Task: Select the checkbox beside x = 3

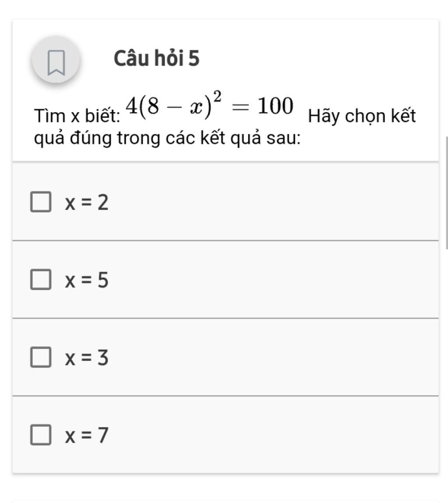Action: point(41,357)
